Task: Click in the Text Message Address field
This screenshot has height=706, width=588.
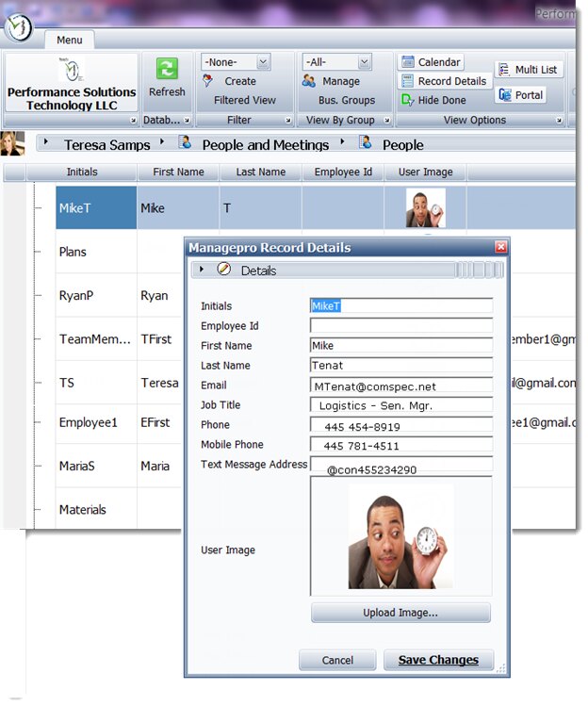Action: (401, 465)
